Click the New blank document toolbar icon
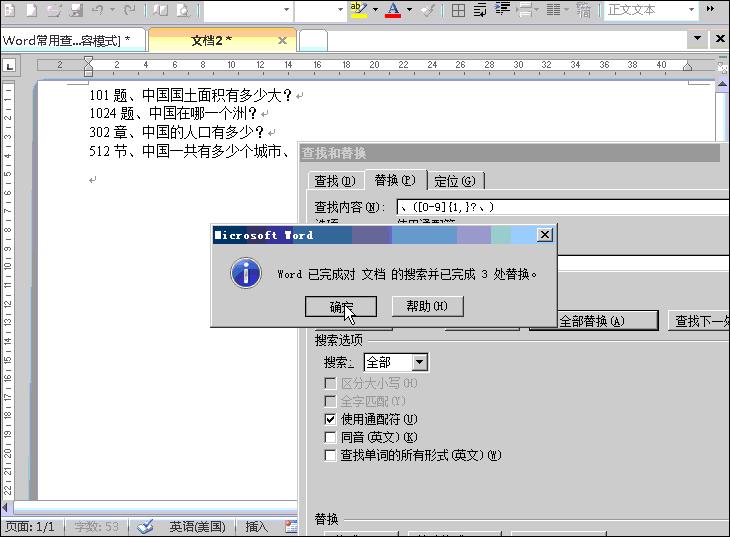Viewport: 730px width, 537px height. 31,9
